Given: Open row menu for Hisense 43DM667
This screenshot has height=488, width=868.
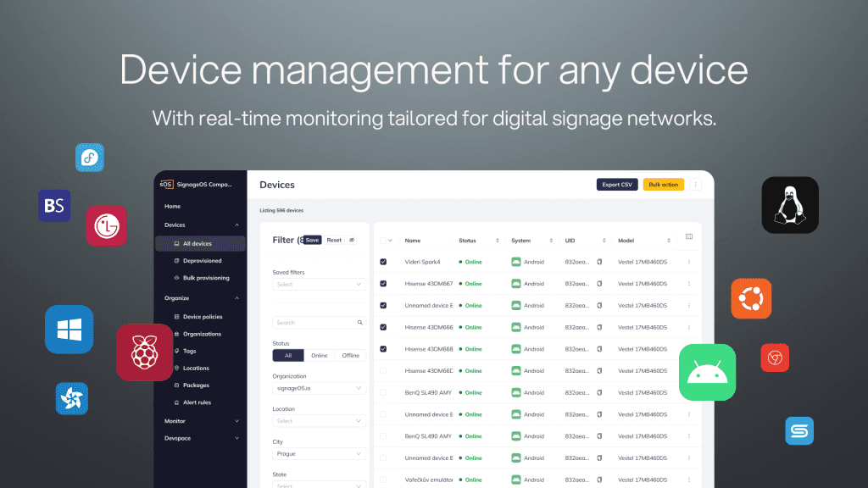Looking at the screenshot, I should tap(689, 284).
